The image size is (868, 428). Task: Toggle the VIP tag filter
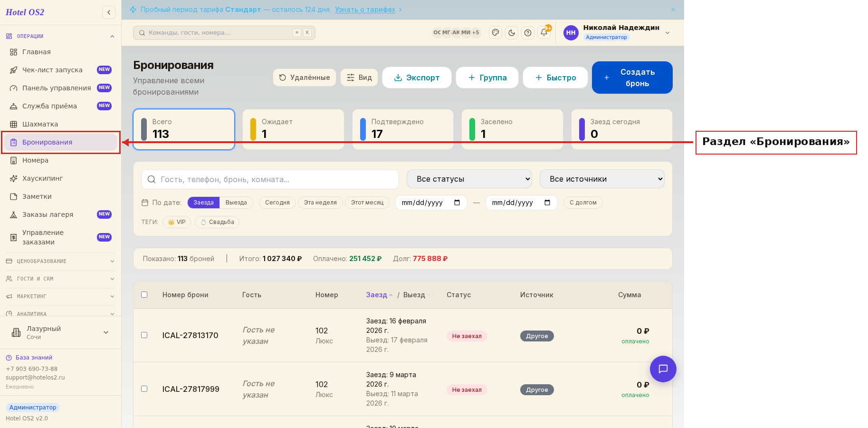tap(177, 222)
